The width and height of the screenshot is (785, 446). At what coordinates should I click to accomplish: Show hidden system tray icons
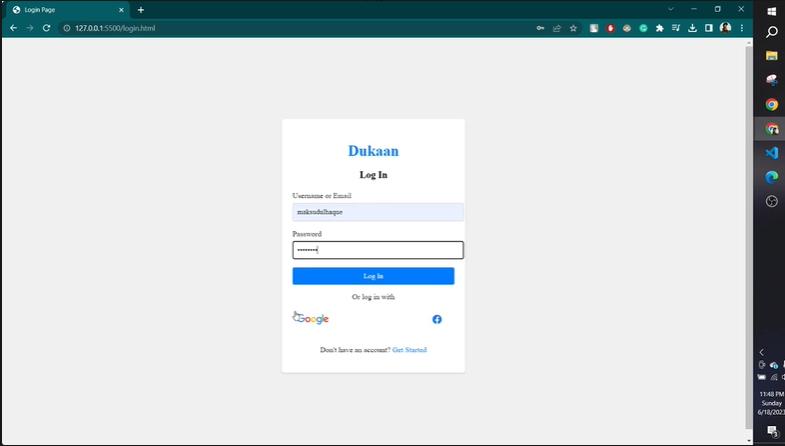(761, 352)
